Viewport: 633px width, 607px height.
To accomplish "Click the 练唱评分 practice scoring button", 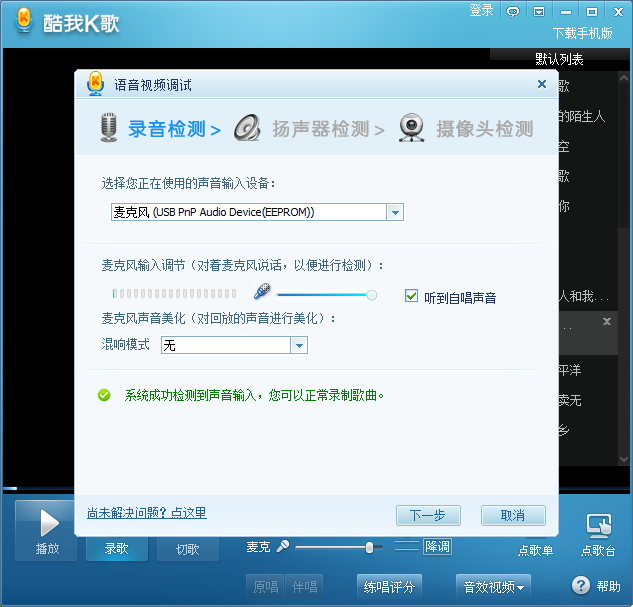I will pos(389,587).
